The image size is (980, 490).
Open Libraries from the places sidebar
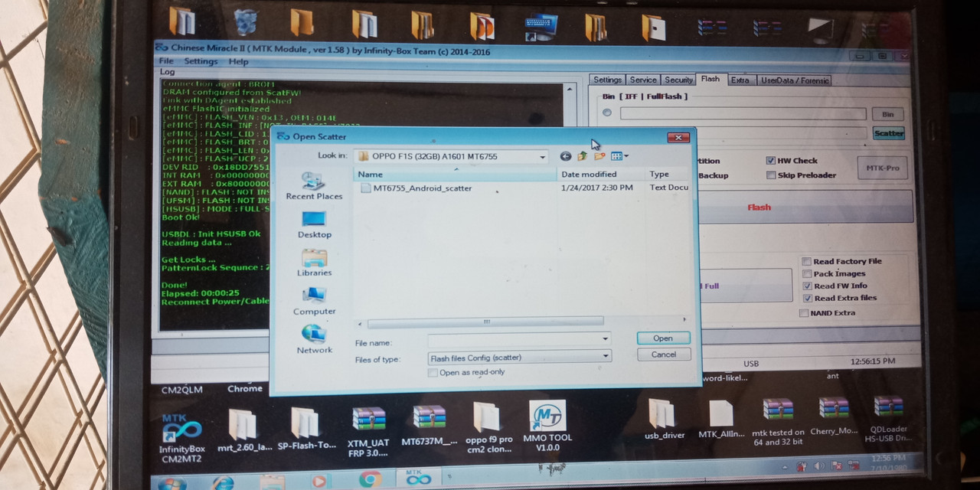(314, 263)
